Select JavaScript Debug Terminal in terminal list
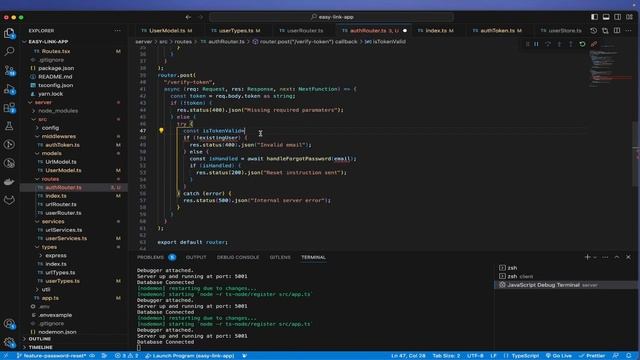640x360 pixels. [x=565, y=285]
